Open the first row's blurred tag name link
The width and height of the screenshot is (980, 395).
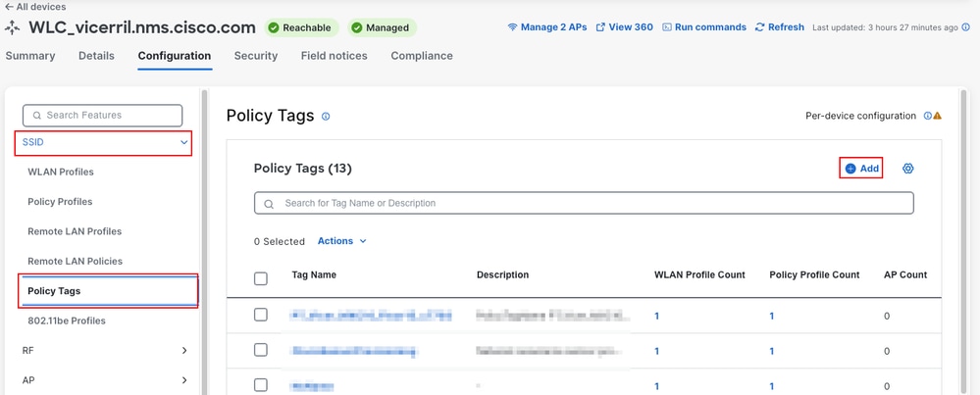click(x=371, y=316)
